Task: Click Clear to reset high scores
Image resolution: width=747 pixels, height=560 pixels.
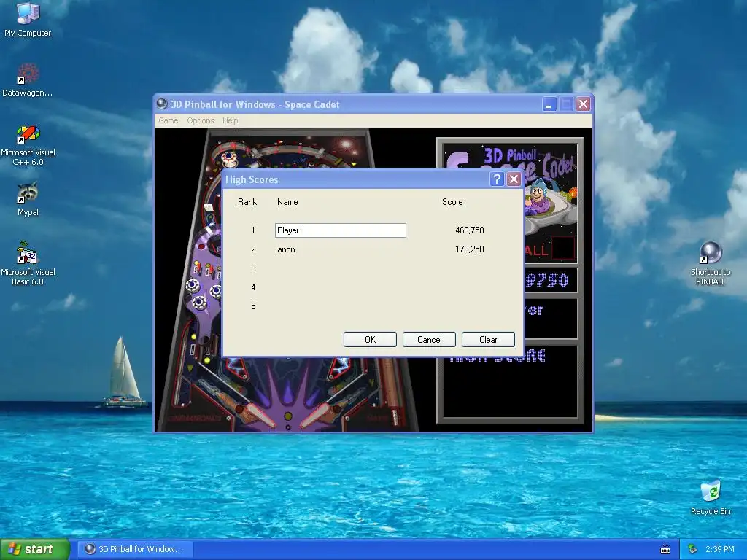Action: [488, 340]
